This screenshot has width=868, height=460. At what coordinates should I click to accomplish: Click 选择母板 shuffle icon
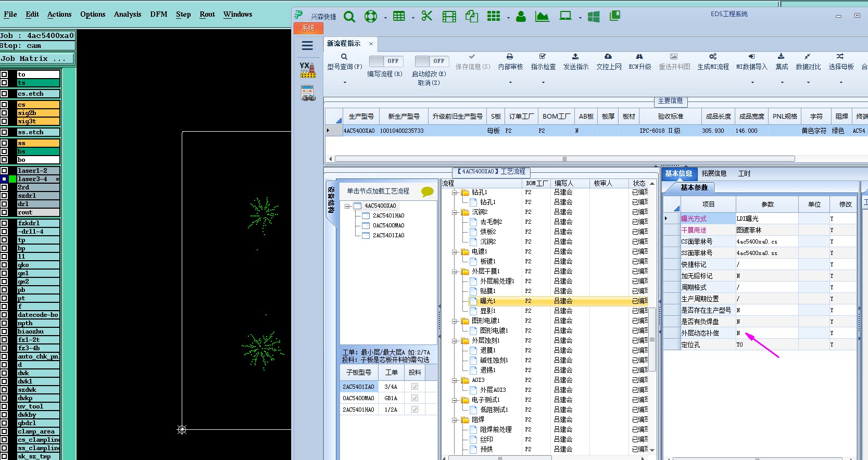[840, 56]
